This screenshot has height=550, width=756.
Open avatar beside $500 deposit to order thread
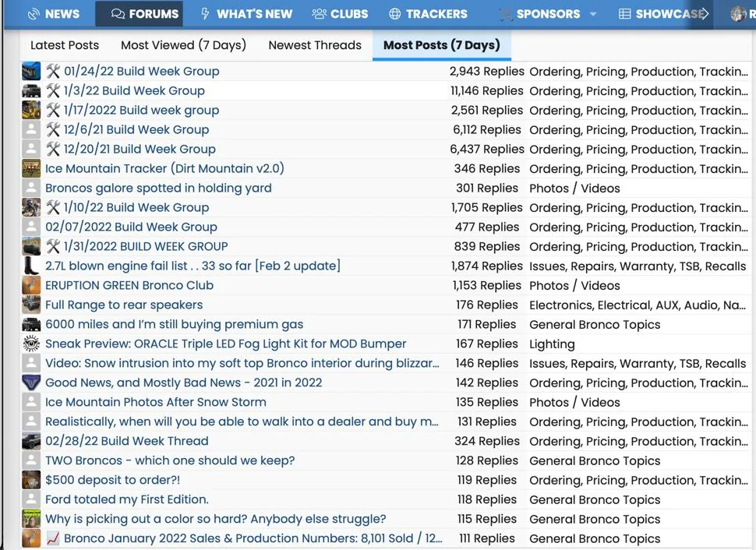(31, 480)
